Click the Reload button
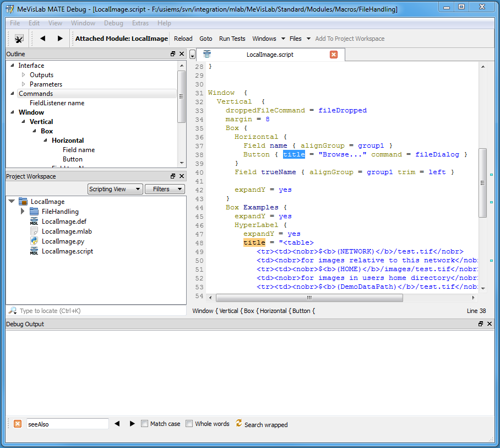Viewport: 500px width, 448px height. pos(183,39)
